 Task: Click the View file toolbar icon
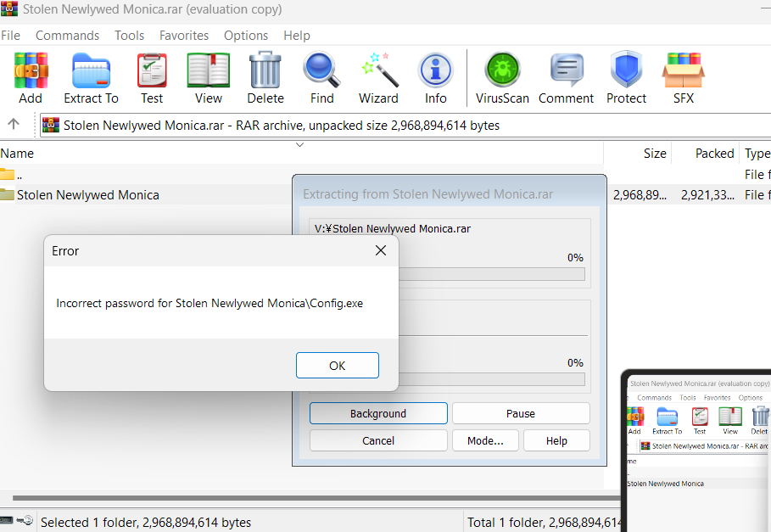click(209, 71)
